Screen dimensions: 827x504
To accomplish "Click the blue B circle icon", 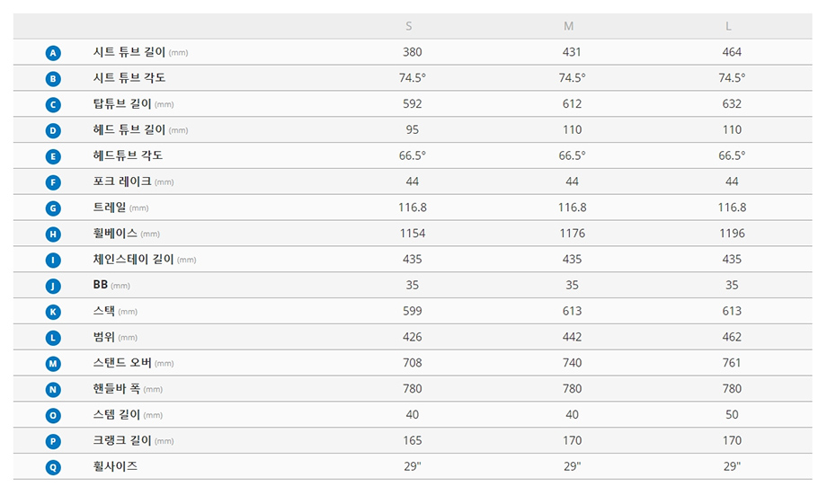I will tap(53, 79).
